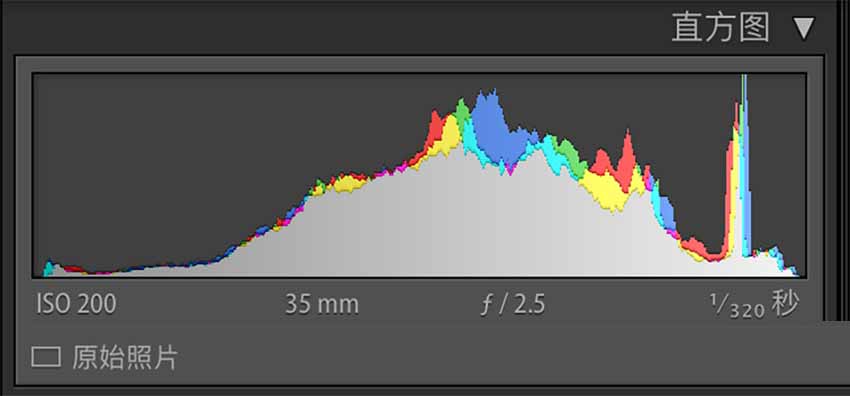Click the ISO 200 readout
The width and height of the screenshot is (850, 396).
point(76,304)
